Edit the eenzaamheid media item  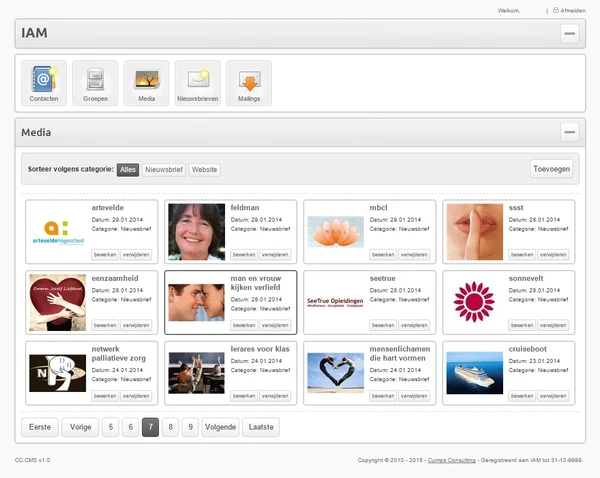click(105, 325)
